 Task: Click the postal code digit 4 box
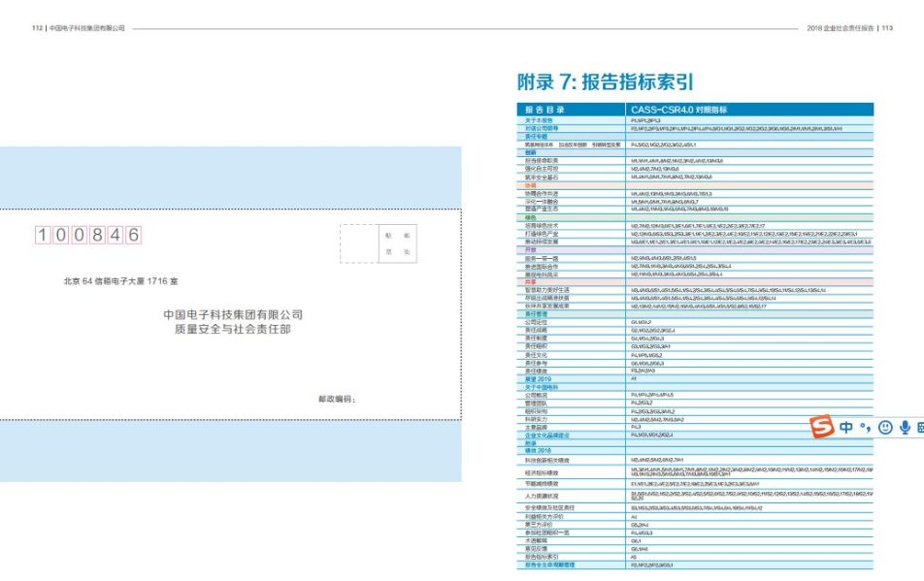[x=115, y=235]
